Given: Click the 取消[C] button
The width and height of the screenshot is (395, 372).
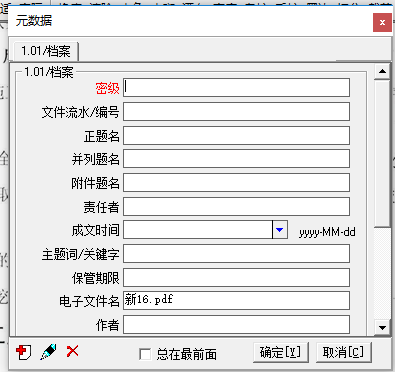Looking at the screenshot, I should click(x=343, y=352).
